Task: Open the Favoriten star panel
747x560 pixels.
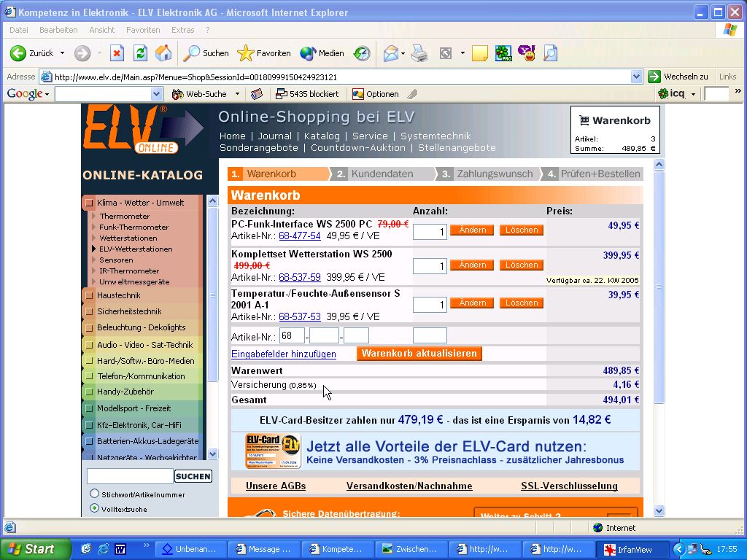Action: (x=264, y=53)
